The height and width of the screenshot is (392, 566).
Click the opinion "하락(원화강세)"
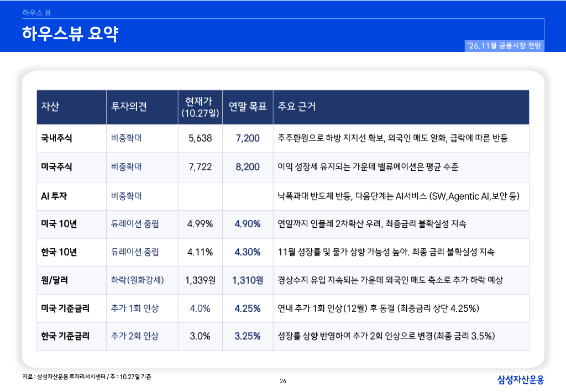pyautogui.click(x=138, y=280)
